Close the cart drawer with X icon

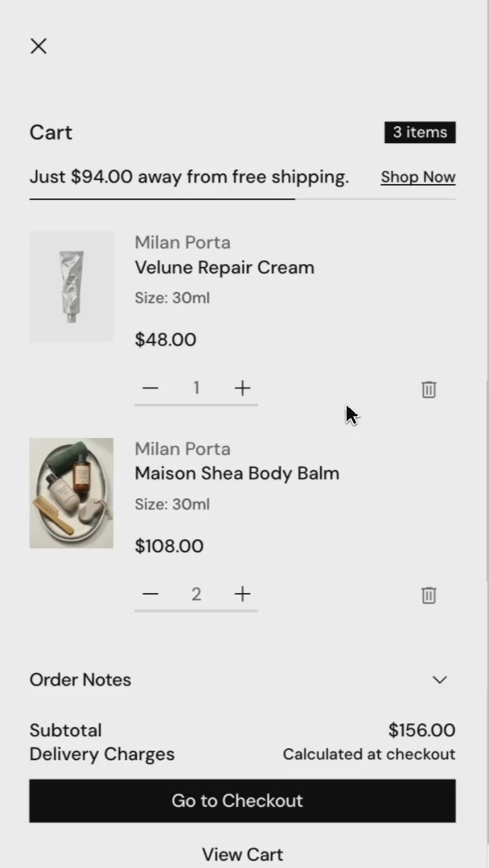(x=39, y=46)
